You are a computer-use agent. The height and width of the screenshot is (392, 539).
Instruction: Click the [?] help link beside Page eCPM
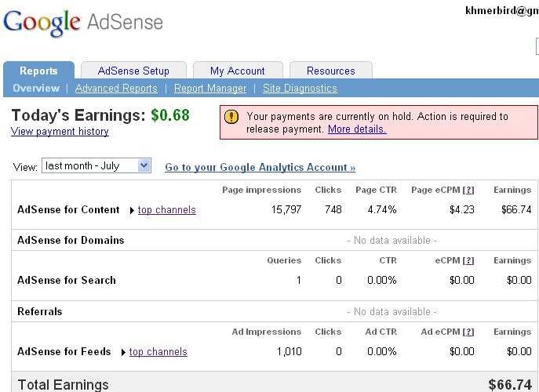coord(468,191)
